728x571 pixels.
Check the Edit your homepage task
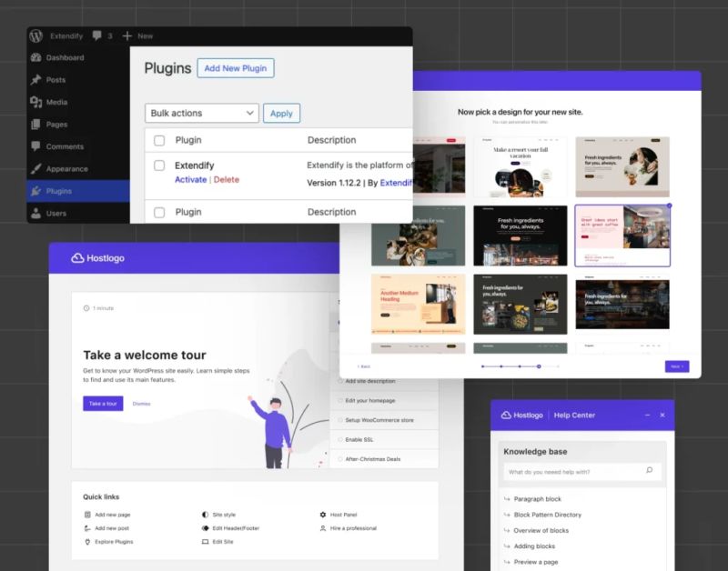(x=340, y=400)
